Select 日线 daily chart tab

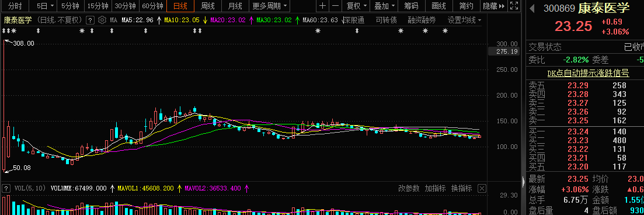(x=180, y=6)
